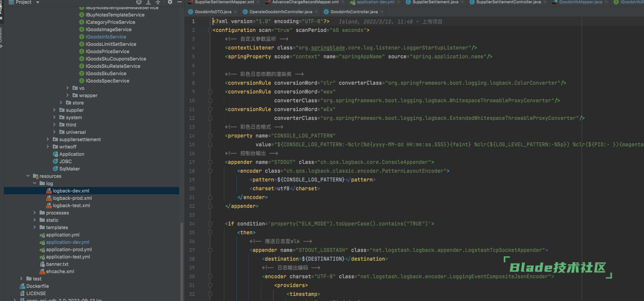Image resolution: width=644 pixels, height=301 pixels.
Task: Click the springblade class reference text
Action: pos(328,48)
